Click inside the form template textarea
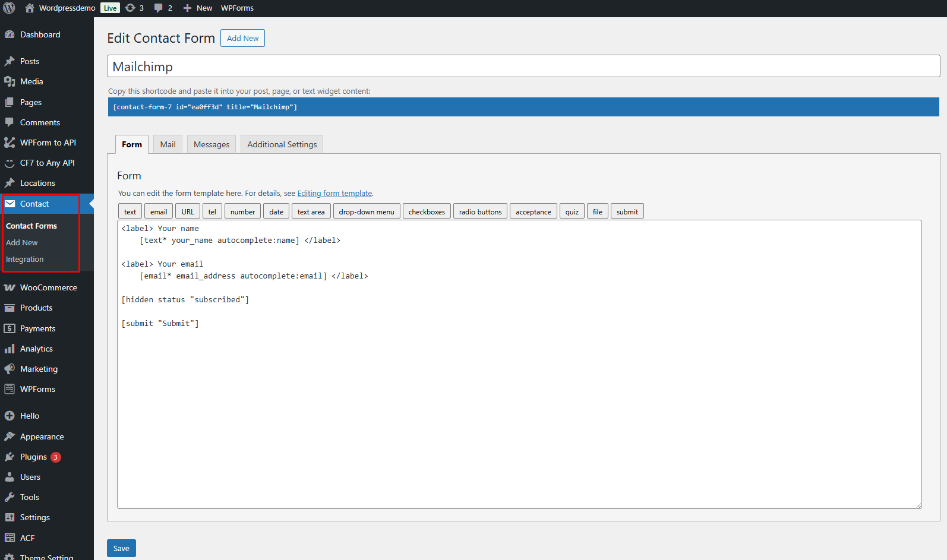 (519, 364)
